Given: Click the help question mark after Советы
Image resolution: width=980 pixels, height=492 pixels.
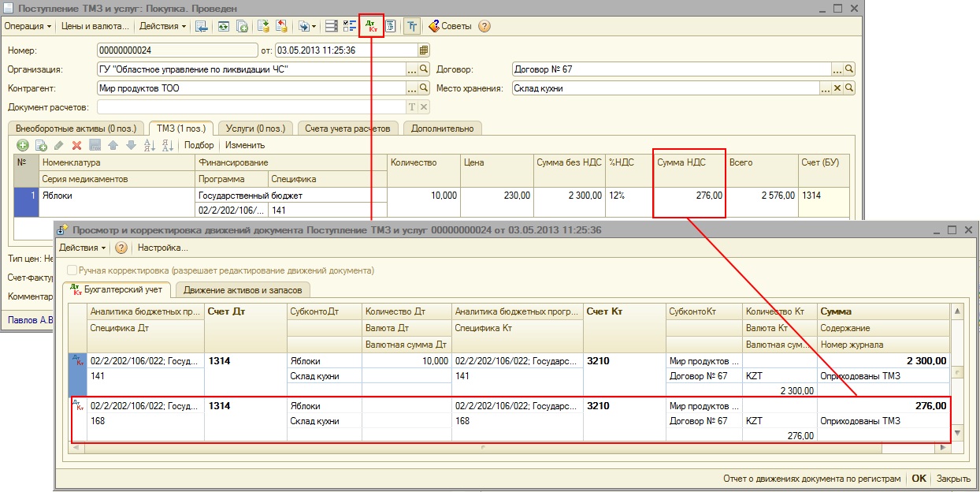Looking at the screenshot, I should click(x=484, y=26).
